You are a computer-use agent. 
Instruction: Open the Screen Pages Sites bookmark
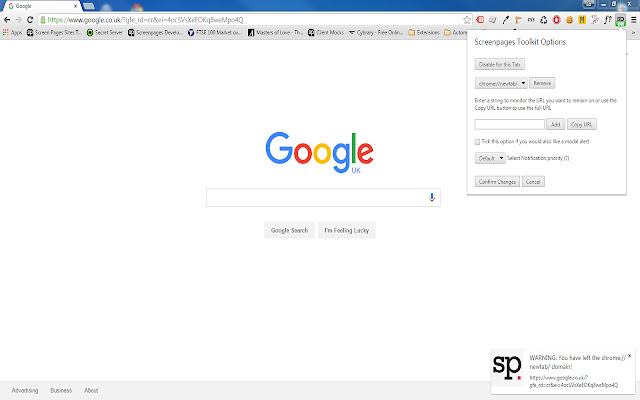tap(54, 32)
